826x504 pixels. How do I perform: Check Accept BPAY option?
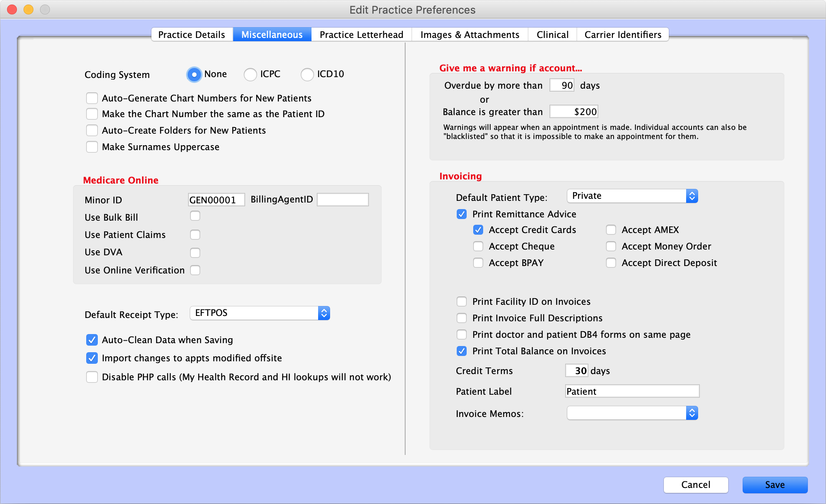[478, 263]
